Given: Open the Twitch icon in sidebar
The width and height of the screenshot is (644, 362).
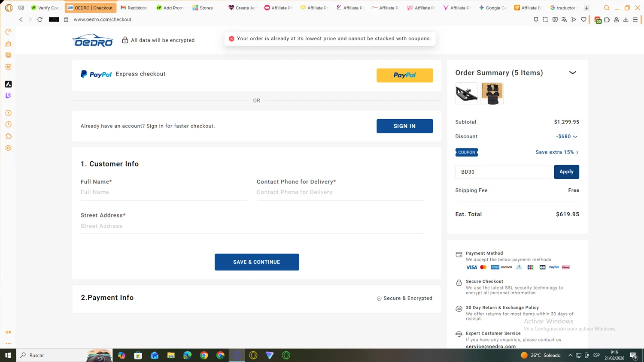Looking at the screenshot, I should click(x=8, y=96).
